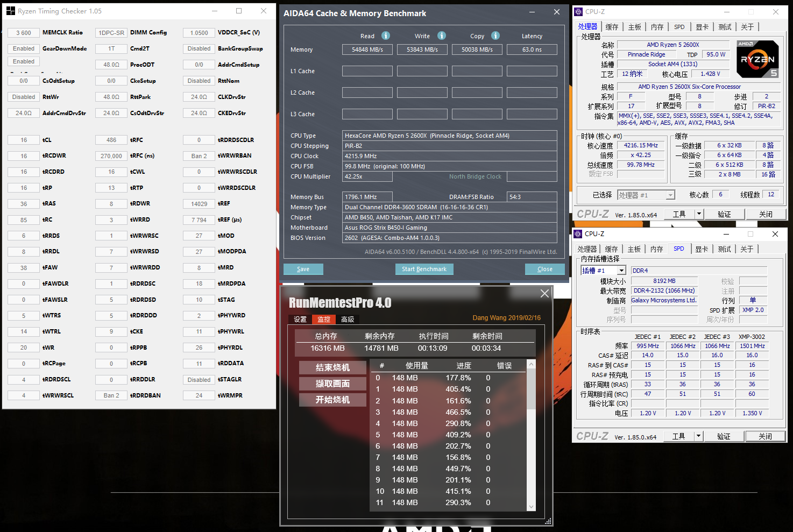
Task: Minimize the AIDA64 Cache & Memory Benchmark window
Action: (532, 12)
